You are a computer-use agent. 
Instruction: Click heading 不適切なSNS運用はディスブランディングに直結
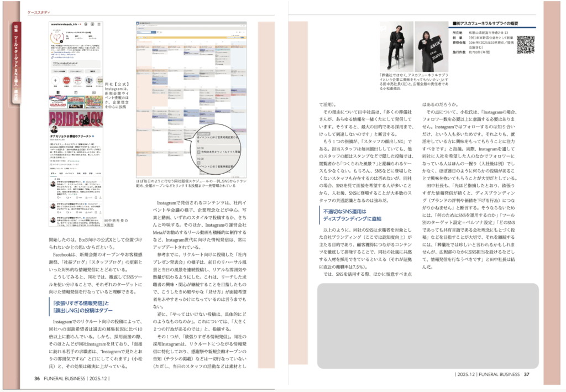[354, 215]
